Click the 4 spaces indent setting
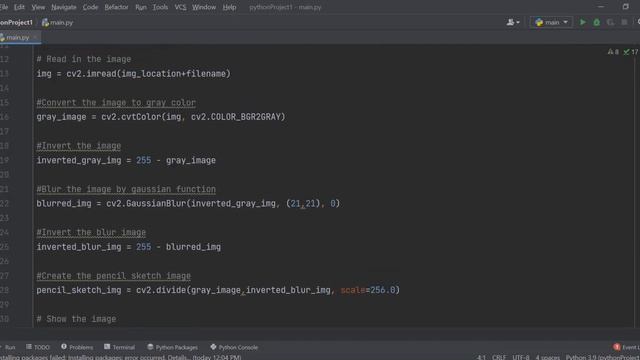 (547, 357)
